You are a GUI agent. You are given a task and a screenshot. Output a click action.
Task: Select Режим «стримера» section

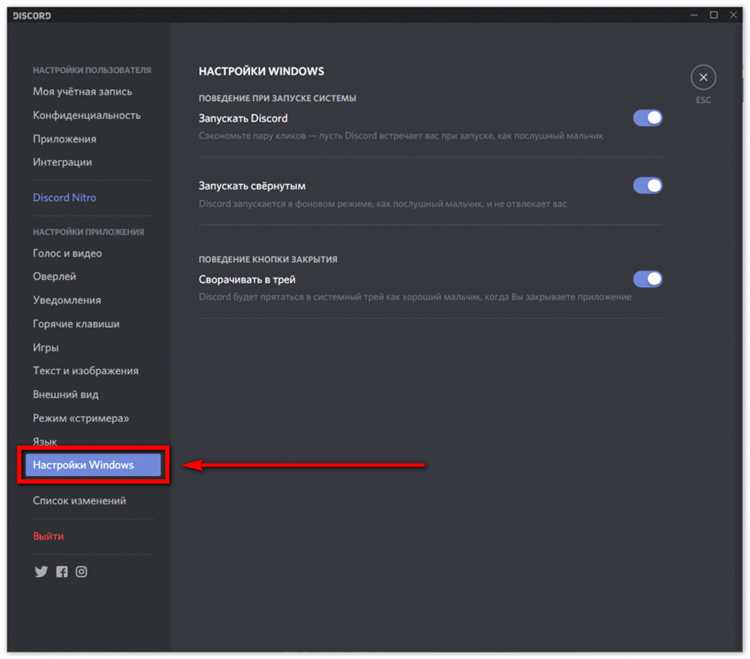[81, 418]
